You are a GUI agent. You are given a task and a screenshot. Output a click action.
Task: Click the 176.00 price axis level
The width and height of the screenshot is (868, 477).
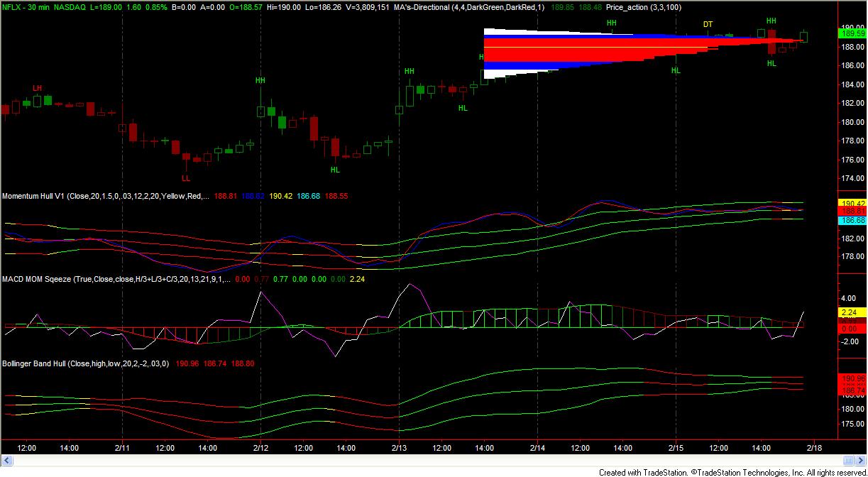pyautogui.click(x=852, y=160)
